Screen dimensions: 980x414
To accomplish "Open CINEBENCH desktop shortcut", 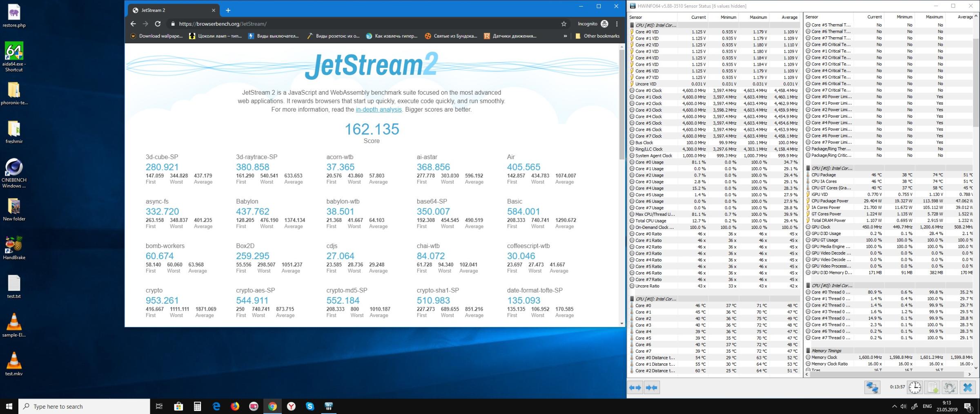I will (14, 173).
